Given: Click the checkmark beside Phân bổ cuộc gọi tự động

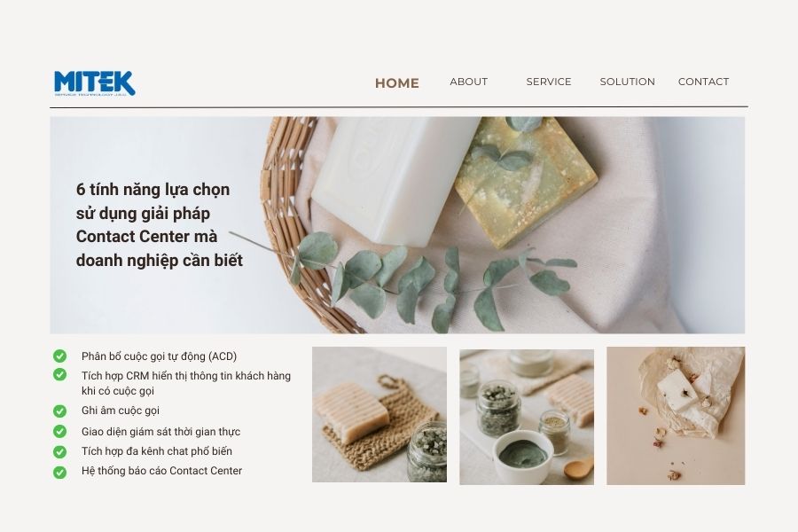Looking at the screenshot, I should coord(60,356).
